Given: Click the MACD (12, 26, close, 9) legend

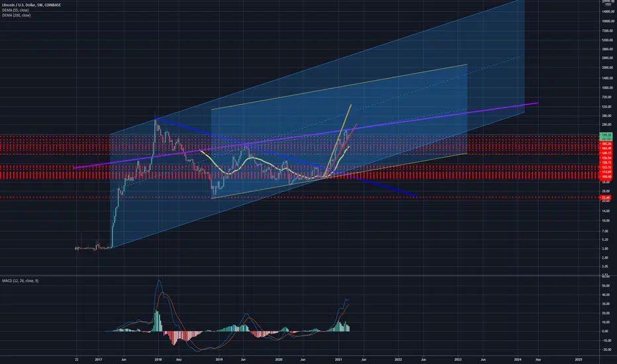Looking at the screenshot, I should (x=20, y=281).
